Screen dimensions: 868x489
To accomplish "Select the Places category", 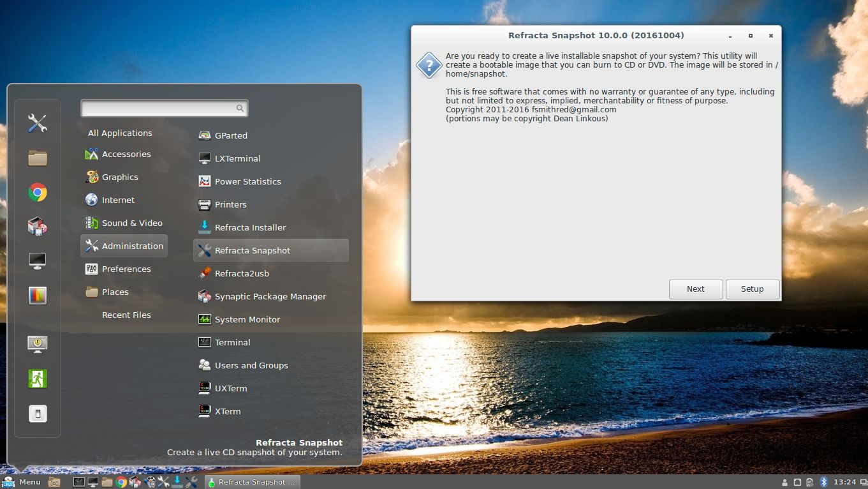I will point(124,292).
